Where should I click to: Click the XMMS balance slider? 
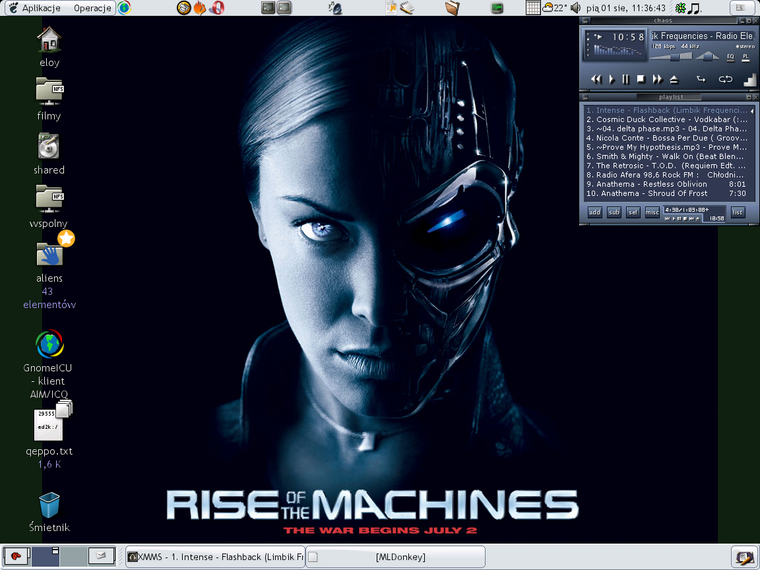[707, 56]
